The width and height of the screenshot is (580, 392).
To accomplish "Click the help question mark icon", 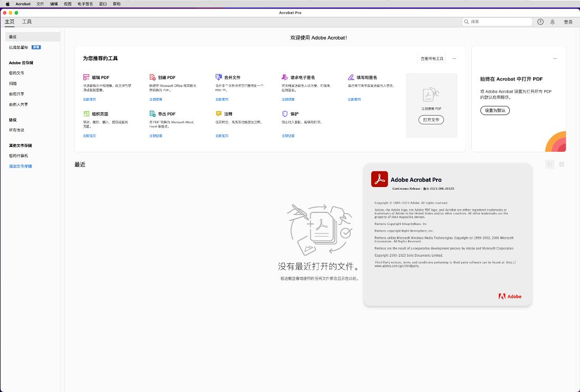I will point(540,22).
